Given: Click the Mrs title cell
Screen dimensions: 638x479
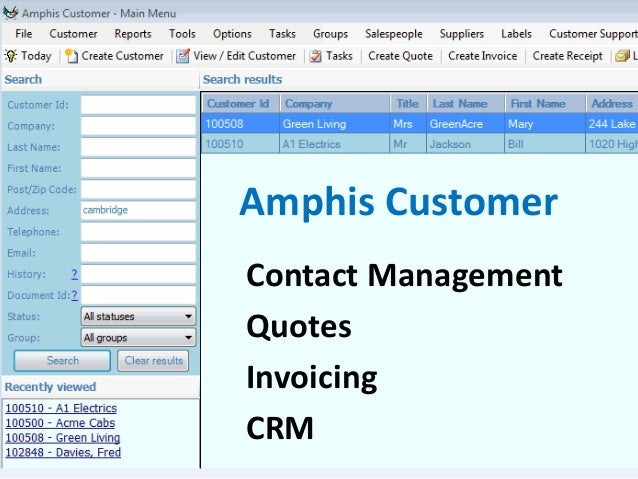Looking at the screenshot, I should [x=408, y=124].
